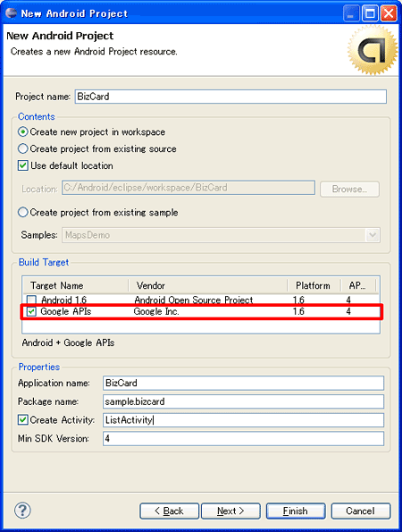Select 'Google Inc.' vendor cell
This screenshot has height=532, width=402.
156,311
